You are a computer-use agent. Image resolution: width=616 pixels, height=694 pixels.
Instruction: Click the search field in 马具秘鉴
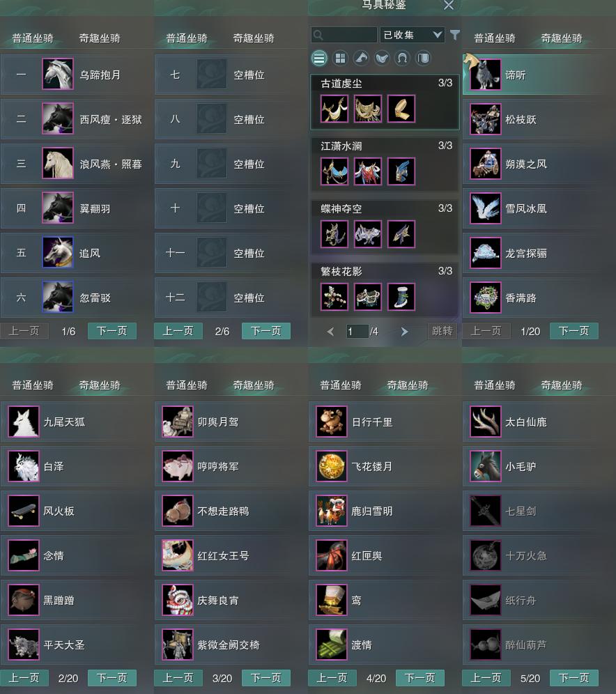[x=344, y=35]
